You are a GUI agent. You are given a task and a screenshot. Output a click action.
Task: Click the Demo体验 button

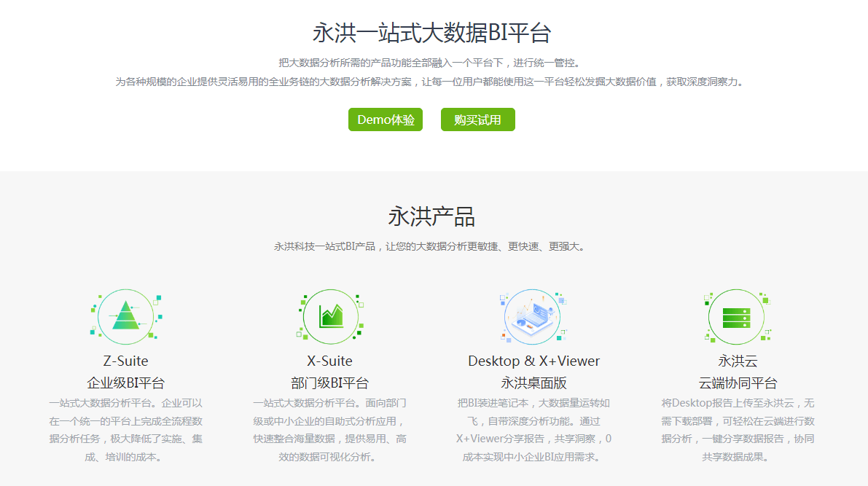click(386, 119)
